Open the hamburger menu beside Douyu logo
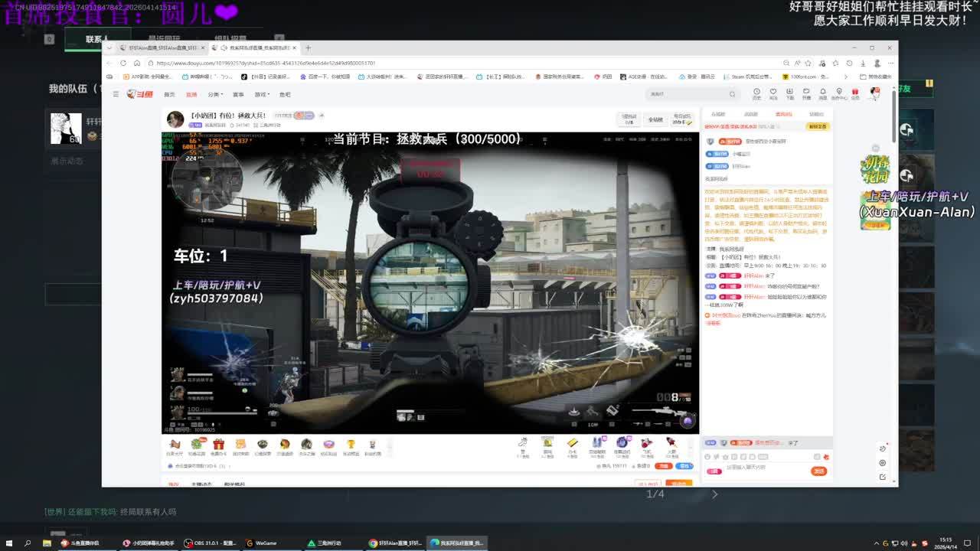Screen dimensions: 980x551 coord(116,94)
